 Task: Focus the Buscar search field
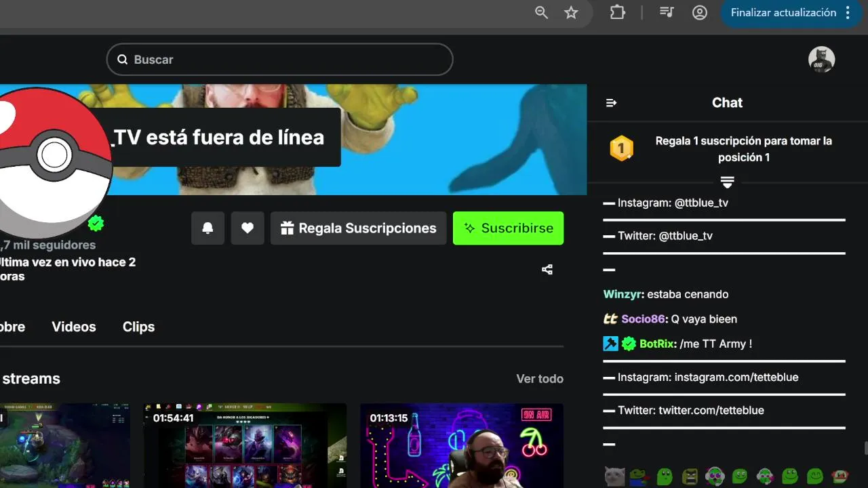pyautogui.click(x=279, y=60)
